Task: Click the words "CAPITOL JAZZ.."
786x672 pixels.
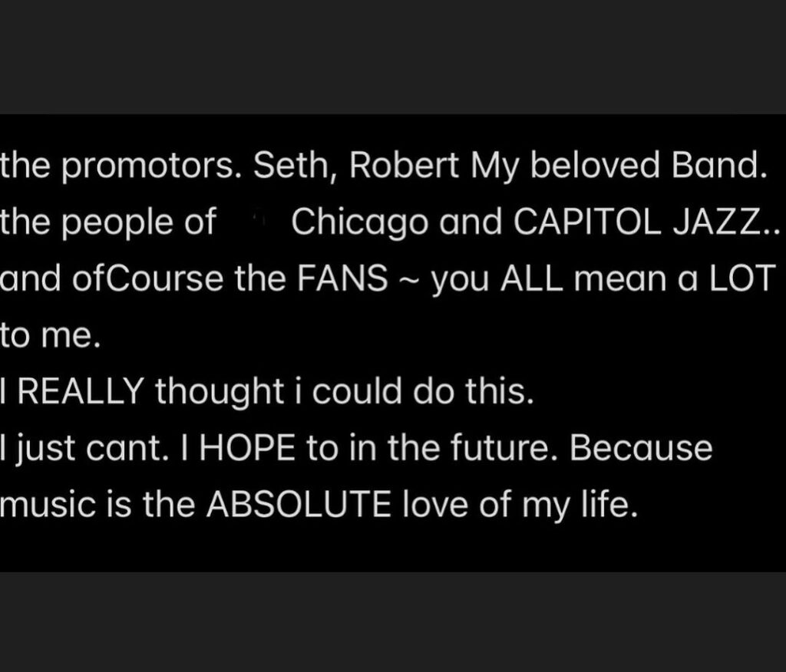Action: 646,222
